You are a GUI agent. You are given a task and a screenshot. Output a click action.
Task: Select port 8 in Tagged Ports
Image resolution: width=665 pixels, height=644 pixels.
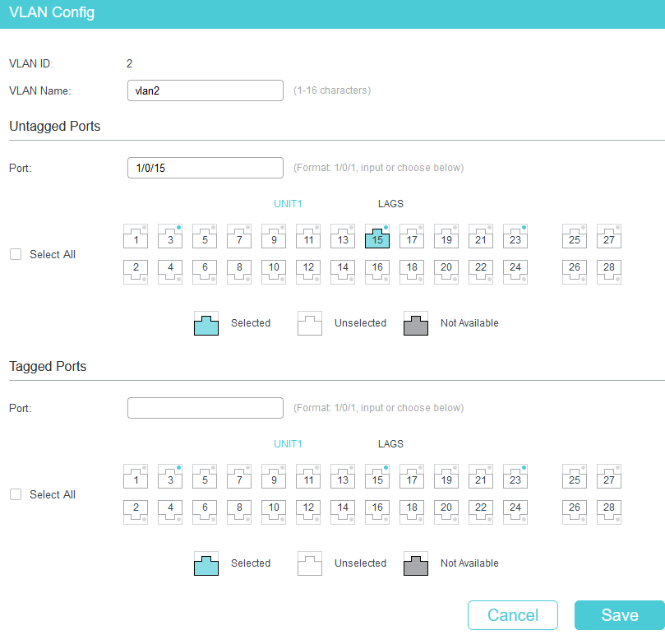(239, 512)
